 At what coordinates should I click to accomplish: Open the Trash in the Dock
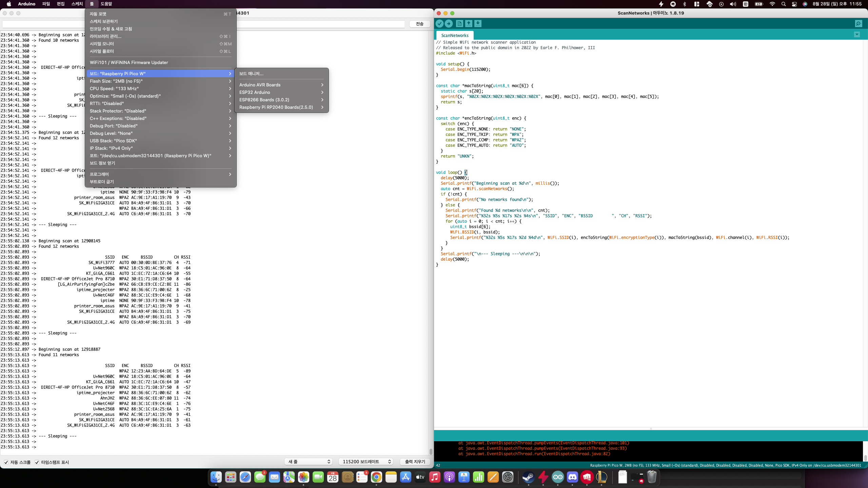click(x=652, y=477)
